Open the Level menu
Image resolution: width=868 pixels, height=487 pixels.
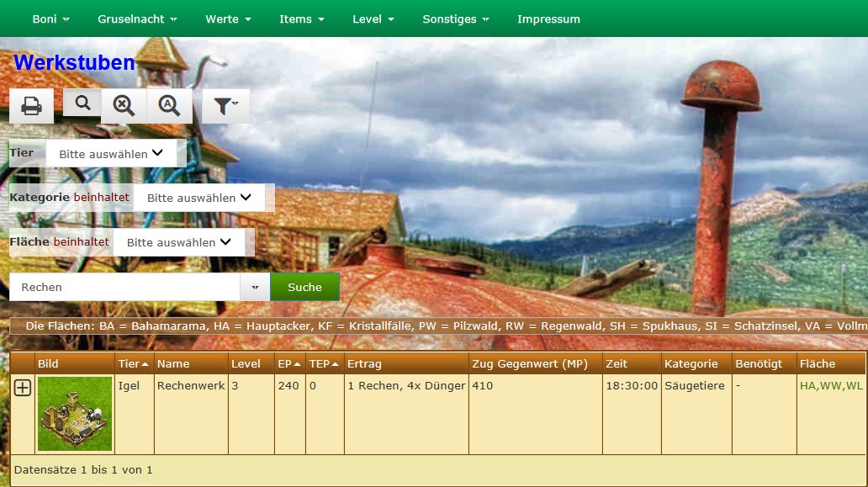coord(373,19)
